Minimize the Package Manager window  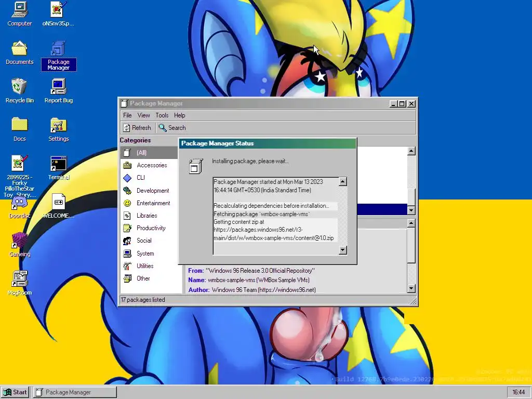(393, 104)
